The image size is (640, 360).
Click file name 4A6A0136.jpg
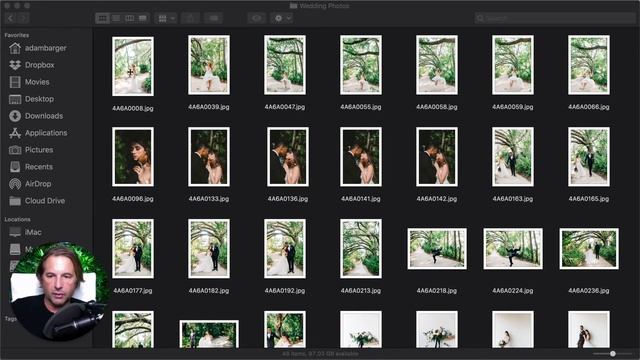coord(288,199)
